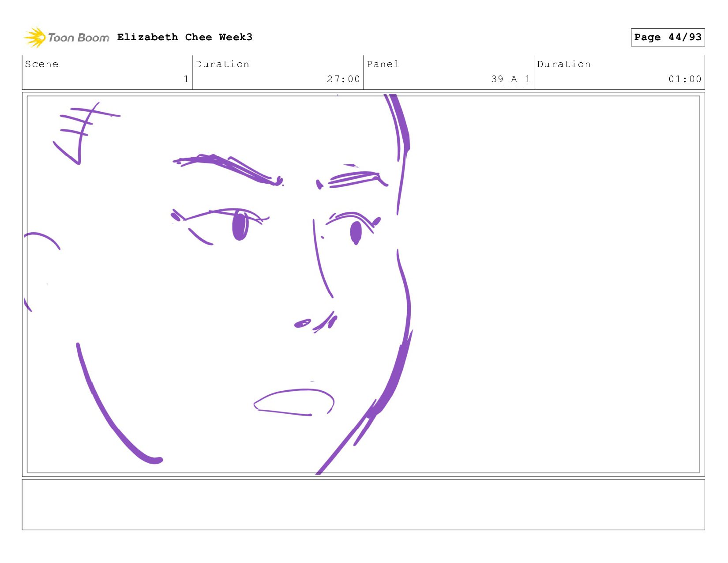Click the empty notes box below the panel
Image resolution: width=728 pixels, height=563 pixels.
363,505
